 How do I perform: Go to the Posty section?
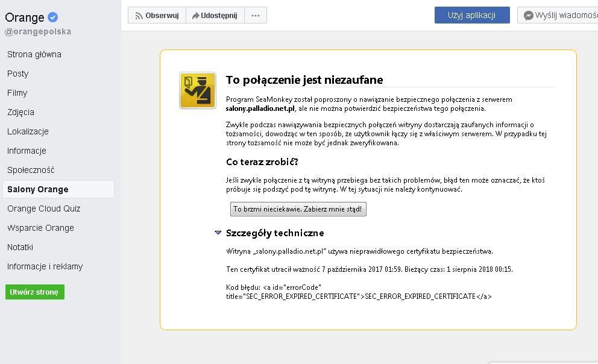coord(18,74)
